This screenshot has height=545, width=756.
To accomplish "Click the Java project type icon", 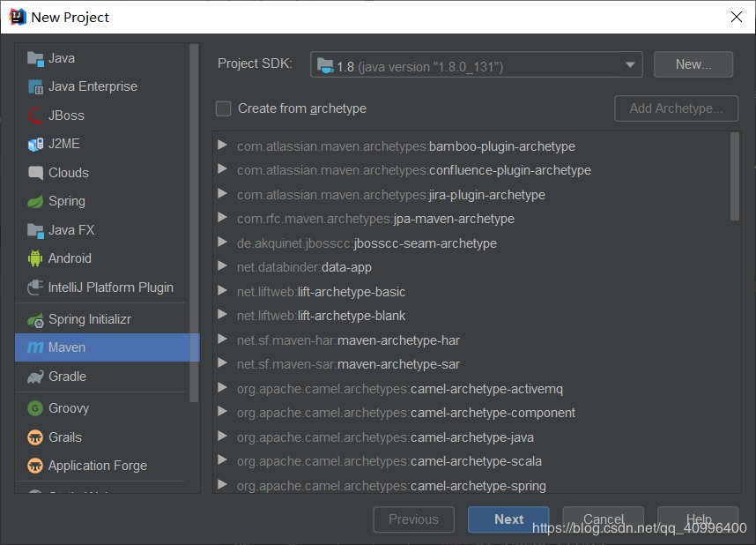I will click(x=35, y=59).
